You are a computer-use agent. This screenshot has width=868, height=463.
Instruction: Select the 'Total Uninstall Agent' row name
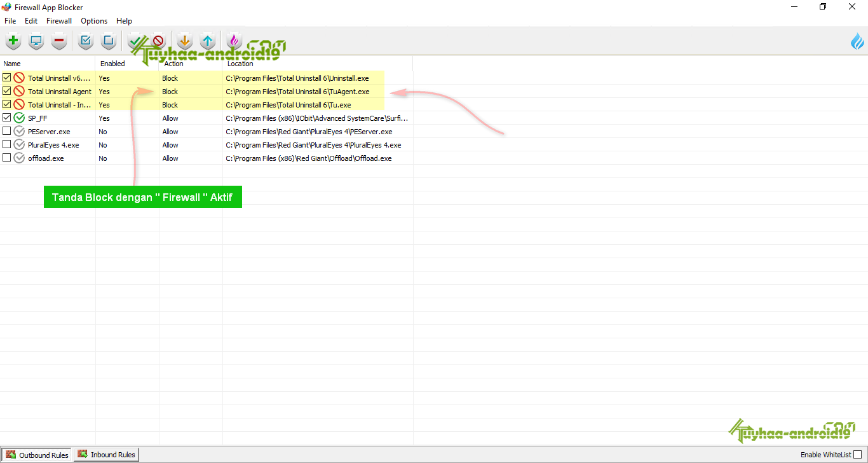(x=60, y=92)
